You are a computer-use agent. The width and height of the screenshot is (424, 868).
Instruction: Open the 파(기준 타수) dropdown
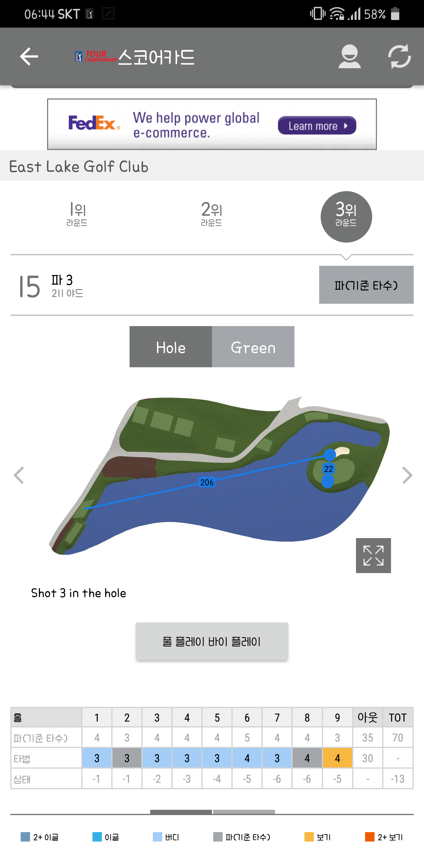pos(366,285)
